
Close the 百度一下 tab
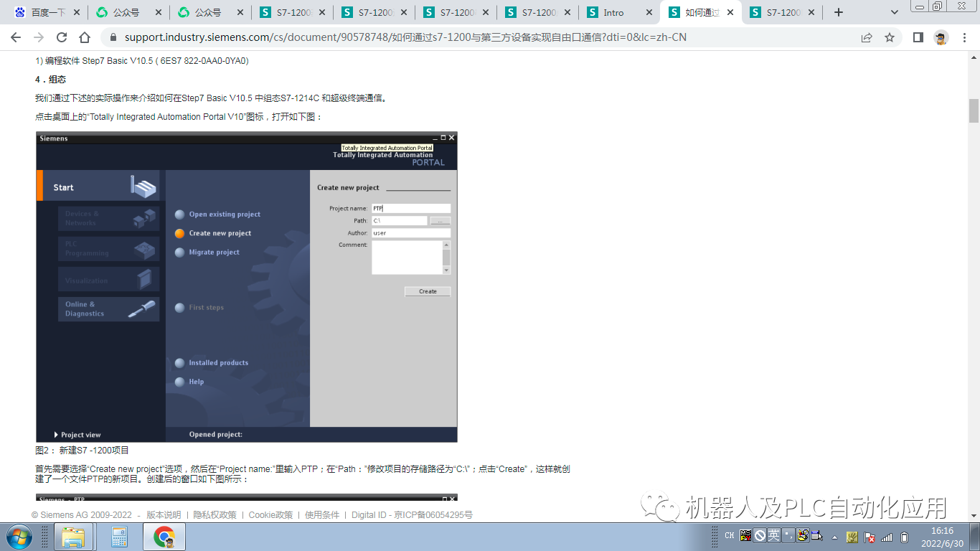click(76, 12)
